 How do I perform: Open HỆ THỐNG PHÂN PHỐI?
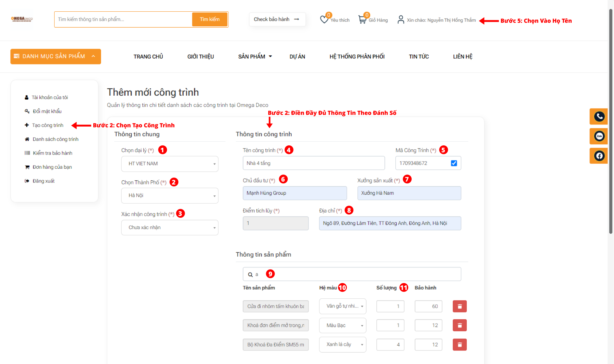[357, 56]
